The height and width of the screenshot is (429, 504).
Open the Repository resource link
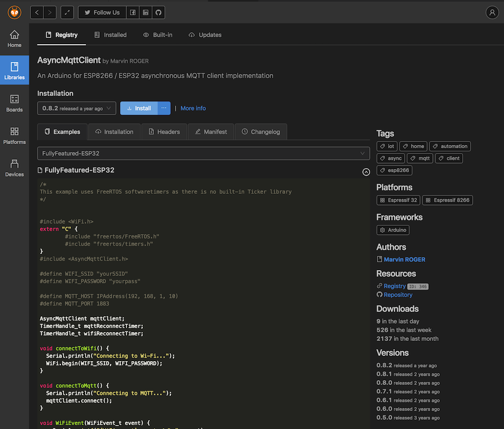(x=398, y=295)
